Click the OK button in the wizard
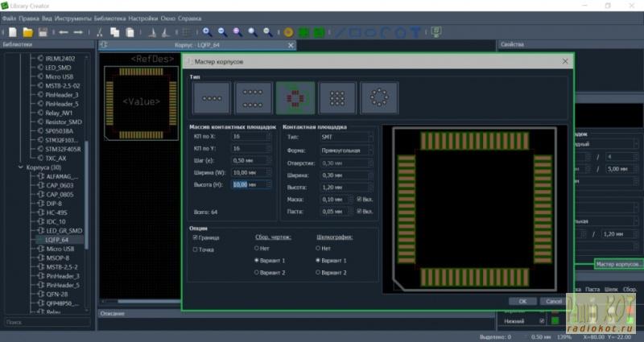This screenshot has width=644, height=342. tap(522, 301)
